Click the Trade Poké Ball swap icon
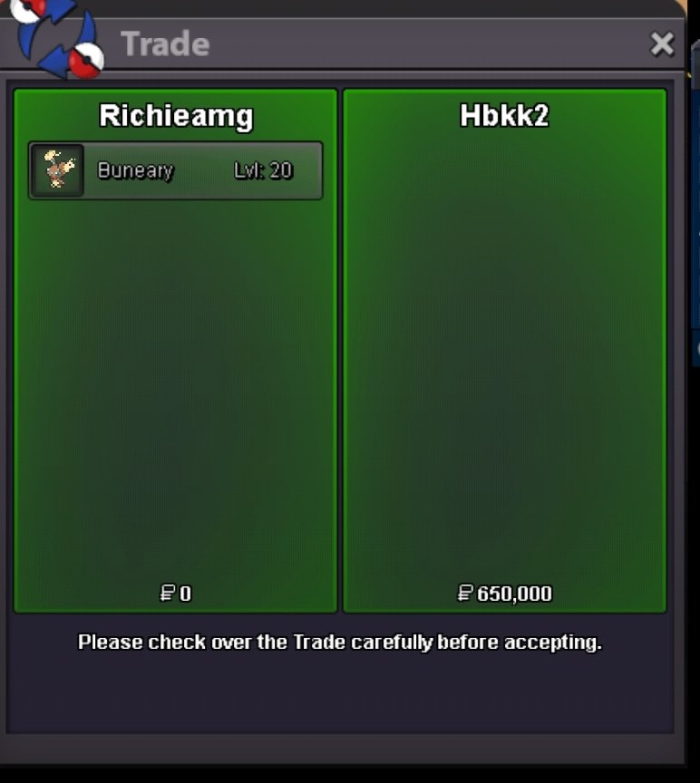This screenshot has height=783, width=700. (57, 37)
